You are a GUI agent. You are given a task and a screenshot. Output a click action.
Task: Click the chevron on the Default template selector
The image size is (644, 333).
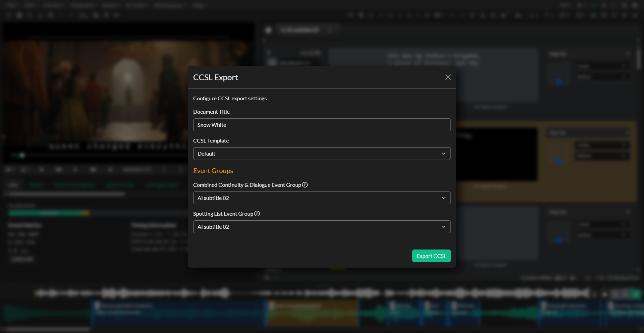coord(444,154)
